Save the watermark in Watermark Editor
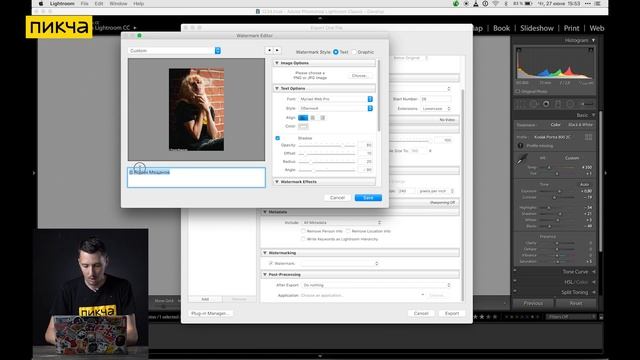Viewport: 640px width, 360px height. coord(368,198)
